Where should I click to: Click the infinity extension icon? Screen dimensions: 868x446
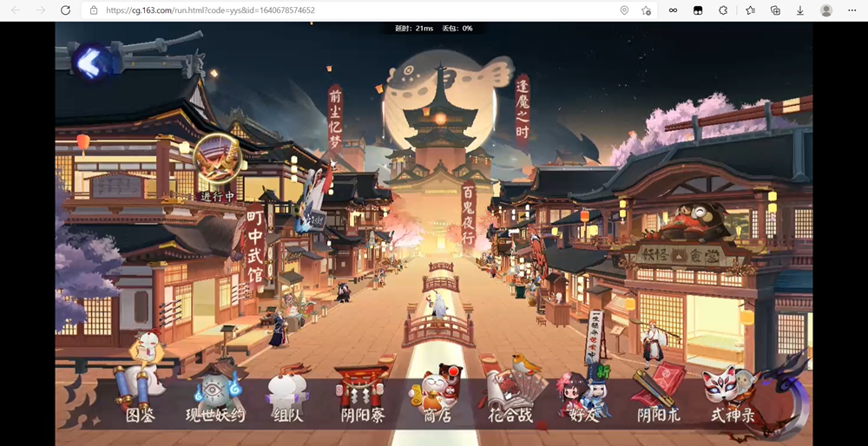point(674,10)
